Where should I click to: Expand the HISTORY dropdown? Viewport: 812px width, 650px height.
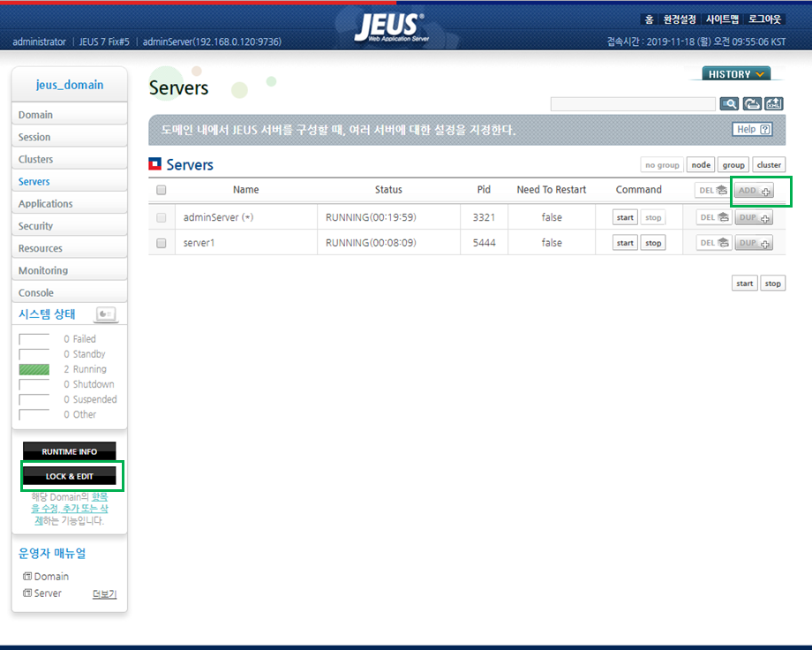[736, 74]
